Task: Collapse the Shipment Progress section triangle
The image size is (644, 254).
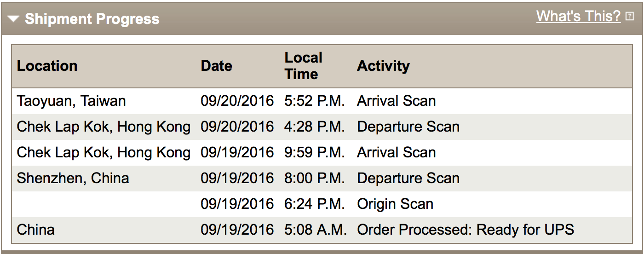Action: click(13, 19)
